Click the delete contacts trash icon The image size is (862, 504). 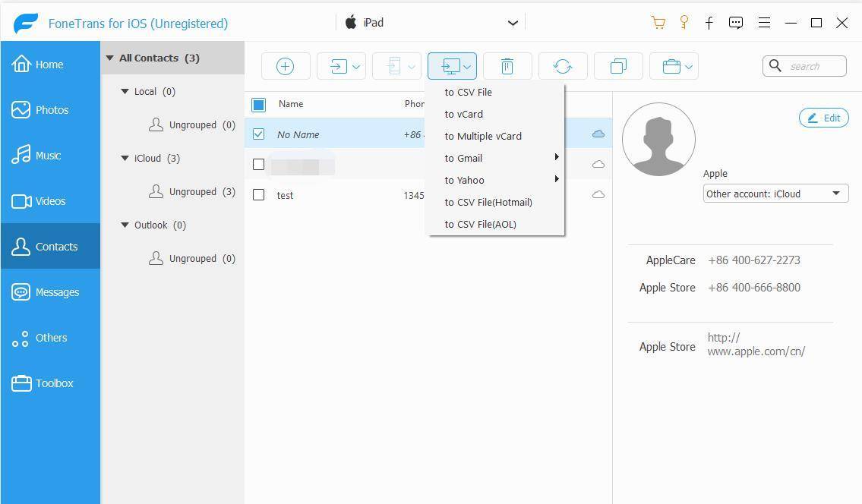point(507,67)
